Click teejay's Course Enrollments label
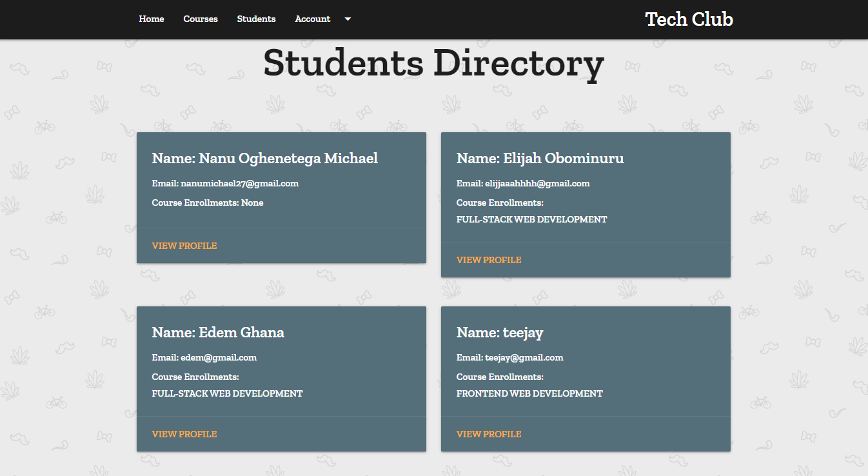 500,377
